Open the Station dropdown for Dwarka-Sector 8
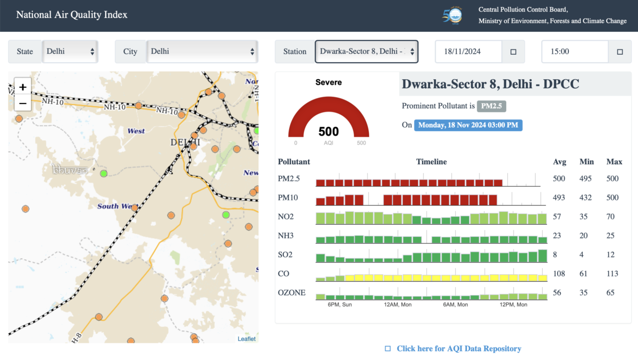 pos(366,52)
